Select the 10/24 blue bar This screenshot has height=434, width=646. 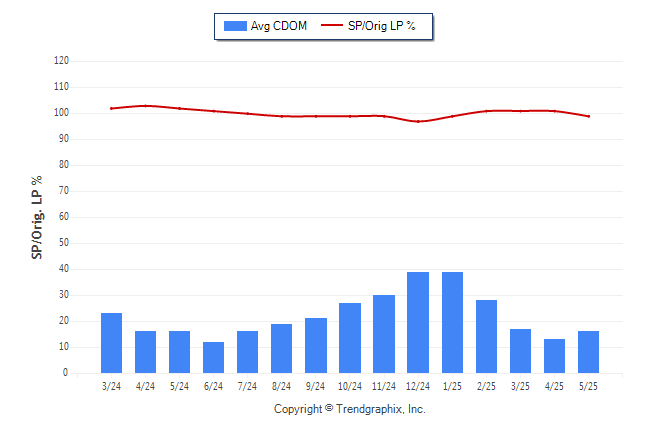tap(350, 338)
